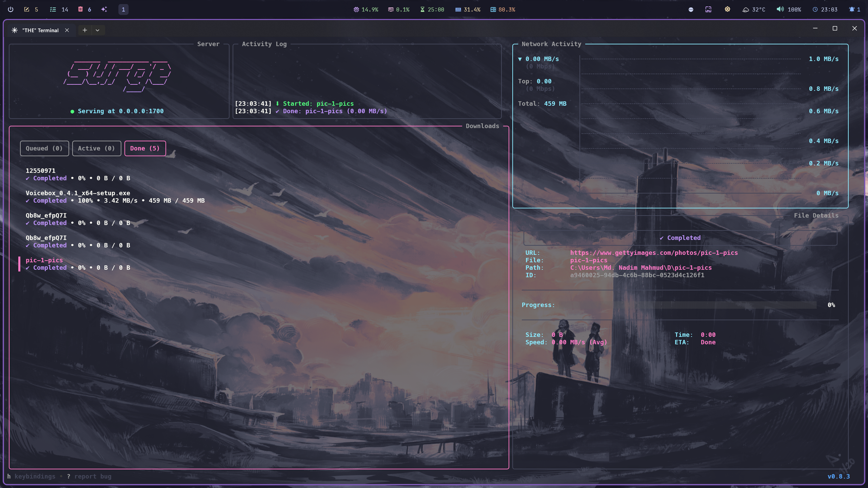Expand the new tab profile dropdown

(98, 30)
